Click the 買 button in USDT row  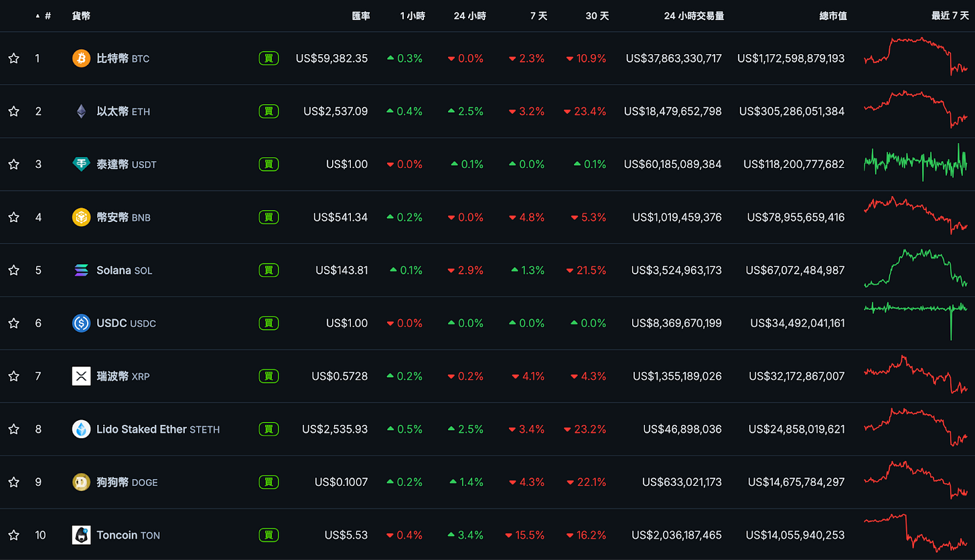click(x=269, y=164)
